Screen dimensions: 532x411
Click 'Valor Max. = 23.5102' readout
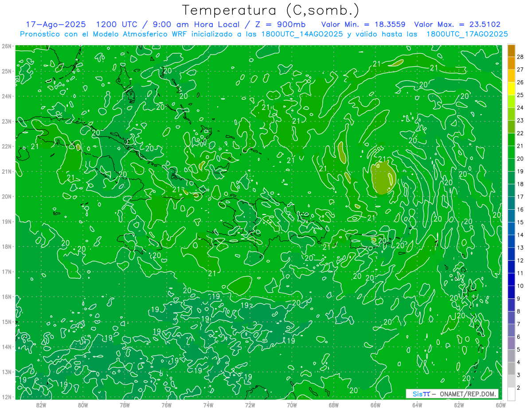tap(458, 24)
